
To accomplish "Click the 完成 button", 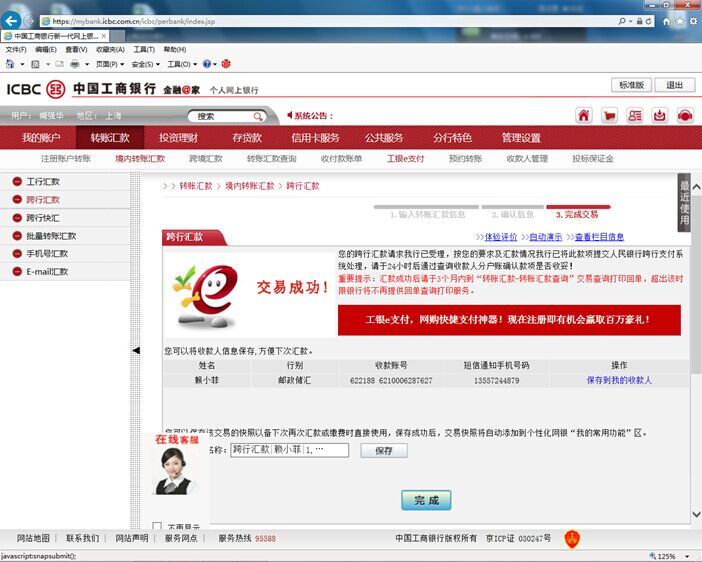I will click(426, 500).
